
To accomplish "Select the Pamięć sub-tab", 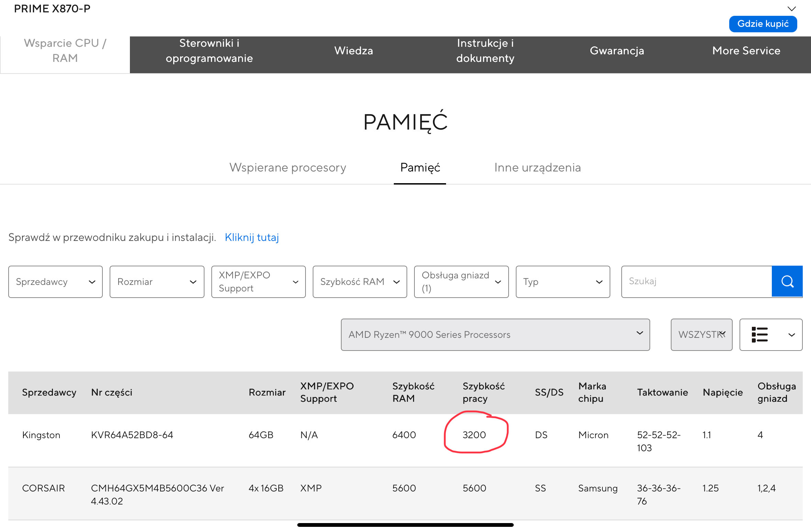I will (420, 167).
